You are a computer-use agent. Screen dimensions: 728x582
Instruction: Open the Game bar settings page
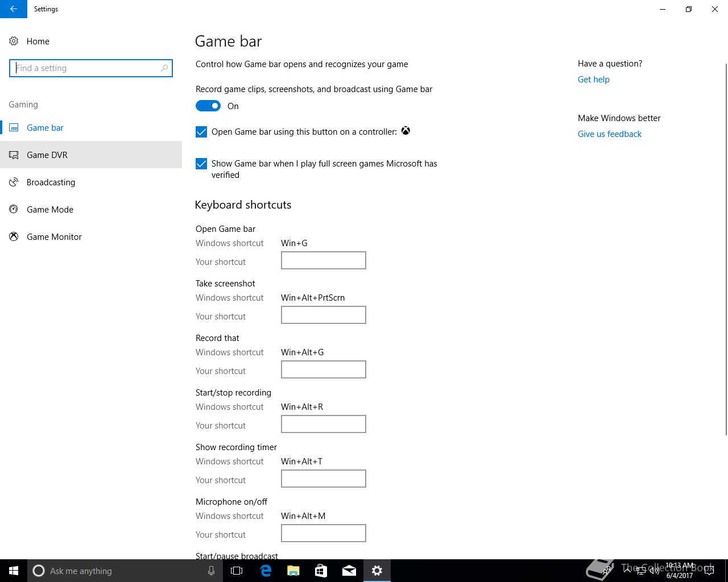pos(91,127)
